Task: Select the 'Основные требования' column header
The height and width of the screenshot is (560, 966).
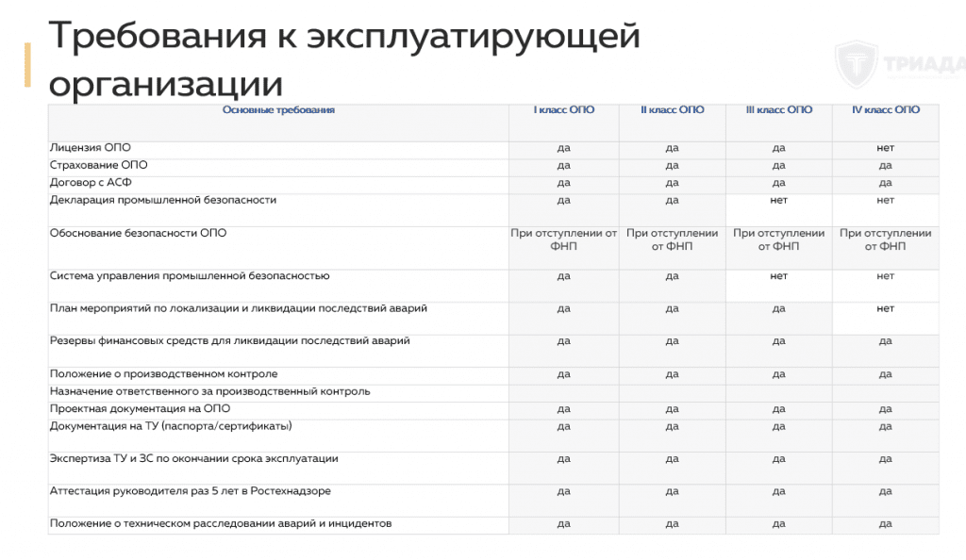Action: point(278,110)
